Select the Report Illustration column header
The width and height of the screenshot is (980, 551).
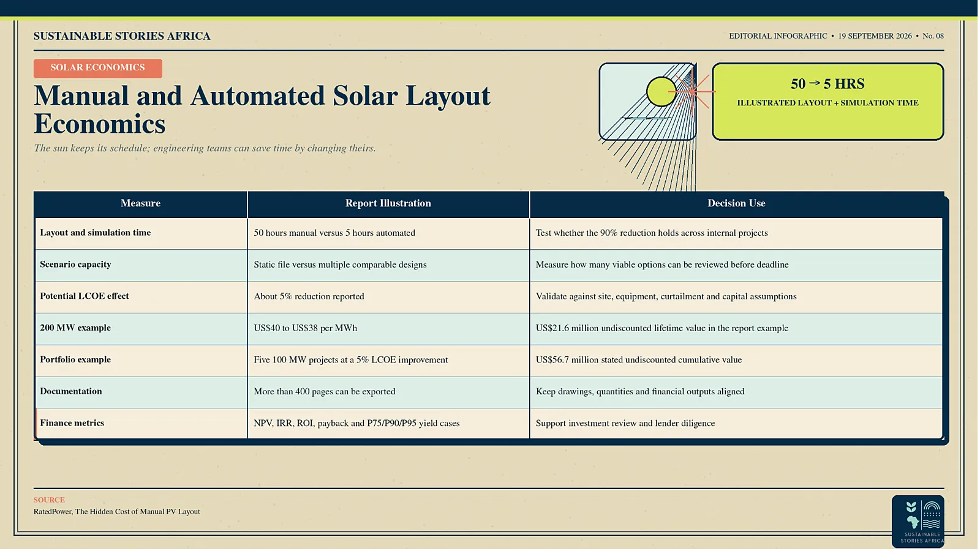click(388, 204)
